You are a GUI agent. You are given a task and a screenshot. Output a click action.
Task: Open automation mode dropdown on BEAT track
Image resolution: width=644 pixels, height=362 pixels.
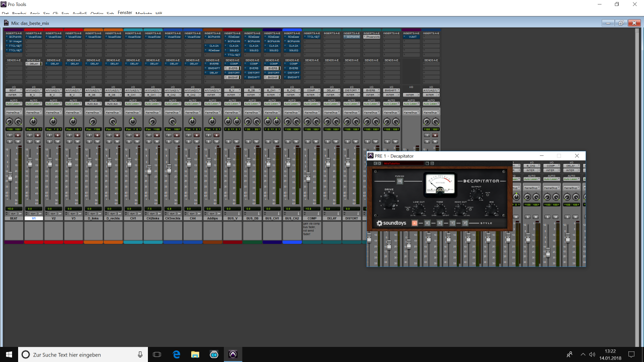click(x=14, y=104)
